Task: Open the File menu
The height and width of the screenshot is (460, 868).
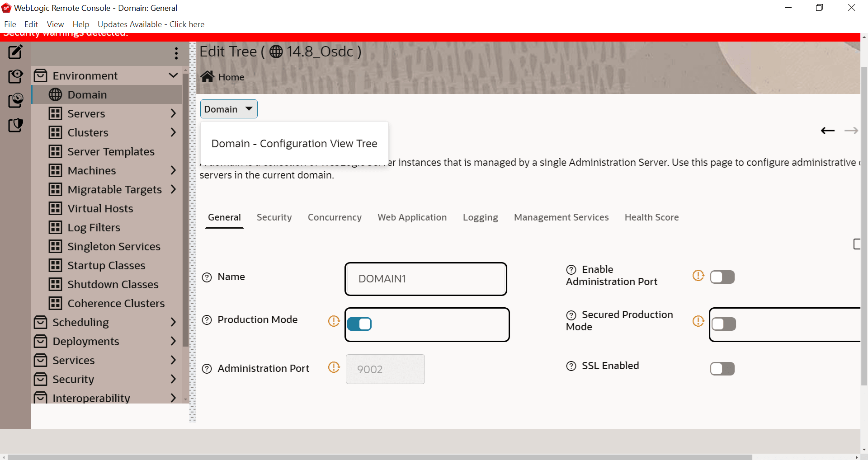Action: point(10,24)
